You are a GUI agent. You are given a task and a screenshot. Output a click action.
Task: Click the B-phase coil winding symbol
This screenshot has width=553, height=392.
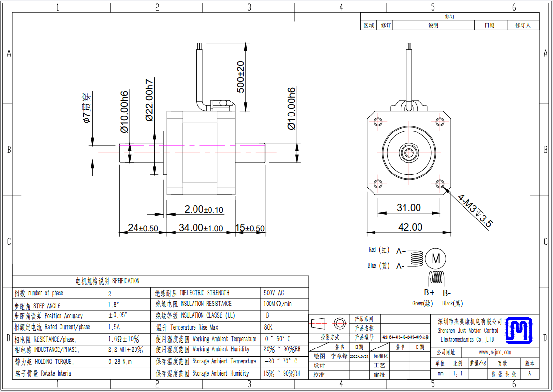click(x=437, y=277)
